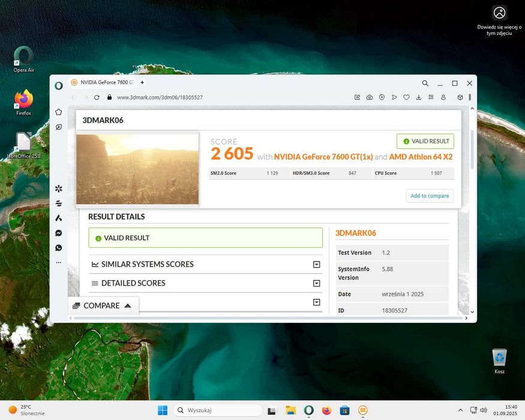This screenshot has width=525, height=420.
Task: Select the Opera Air desktop shortcut
Action: coord(23,59)
